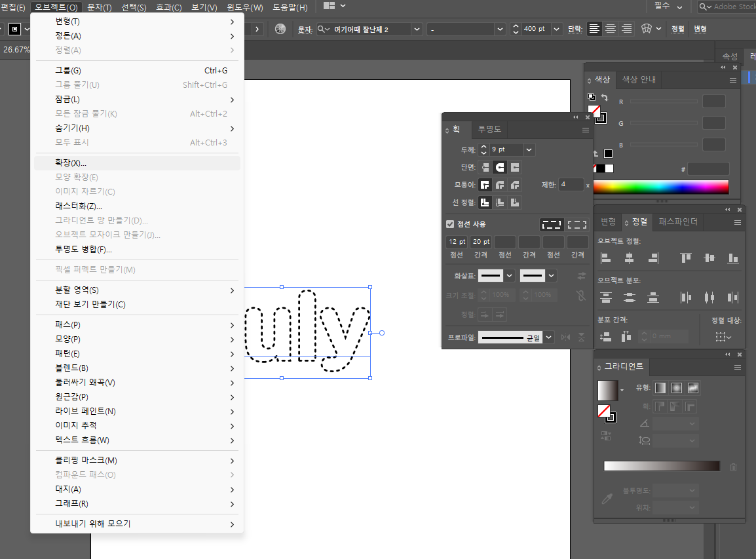Toggle the dashed line checkbox

[x=450, y=223]
